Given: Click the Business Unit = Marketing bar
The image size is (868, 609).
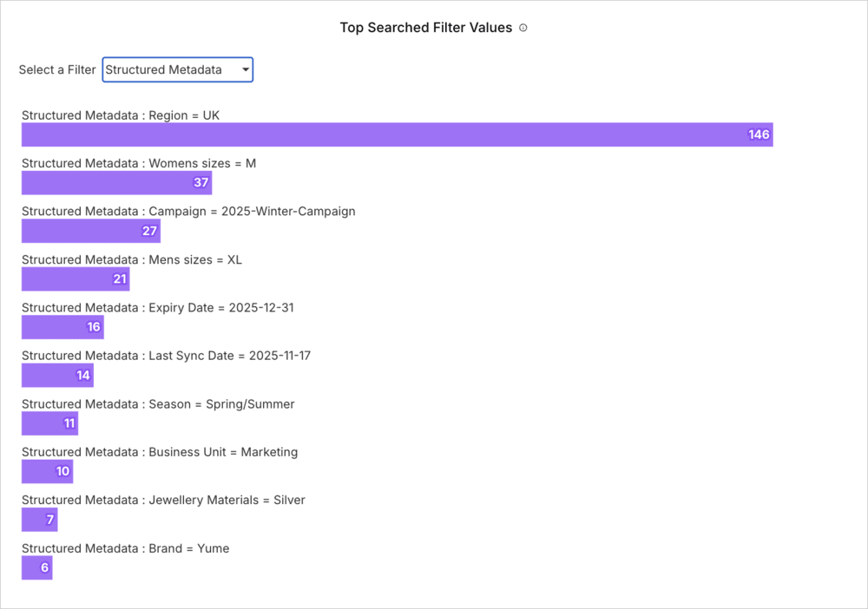Looking at the screenshot, I should (45, 471).
